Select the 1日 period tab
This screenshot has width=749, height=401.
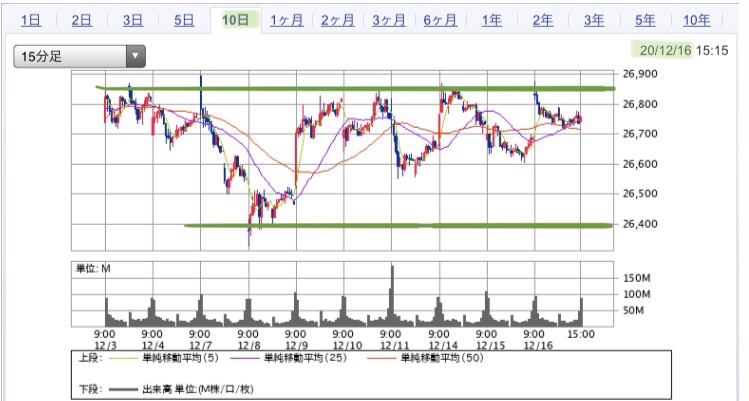(31, 20)
